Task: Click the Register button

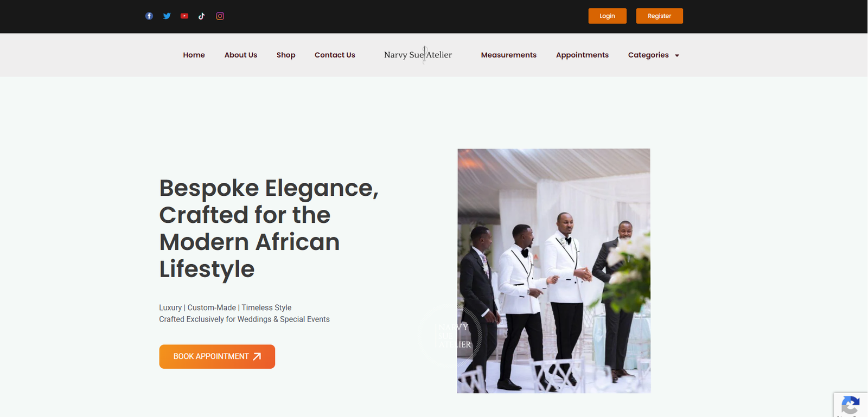Action: pyautogui.click(x=660, y=16)
